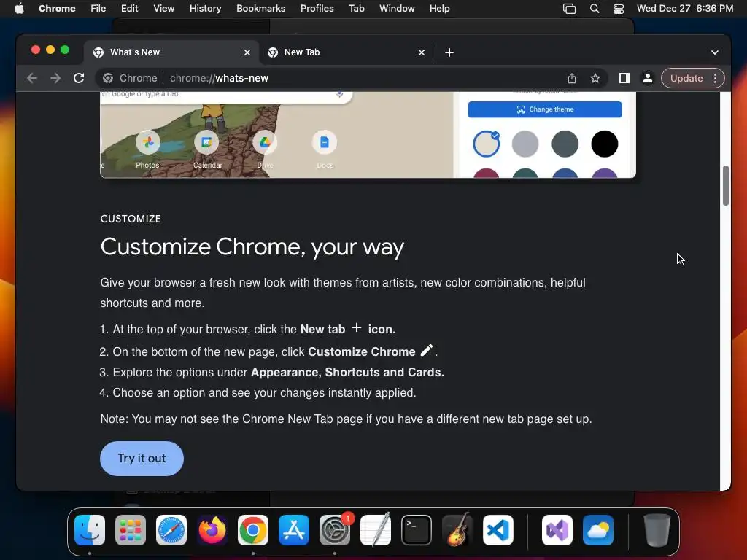
Task: Go back with the back arrow
Action: pos(32,78)
